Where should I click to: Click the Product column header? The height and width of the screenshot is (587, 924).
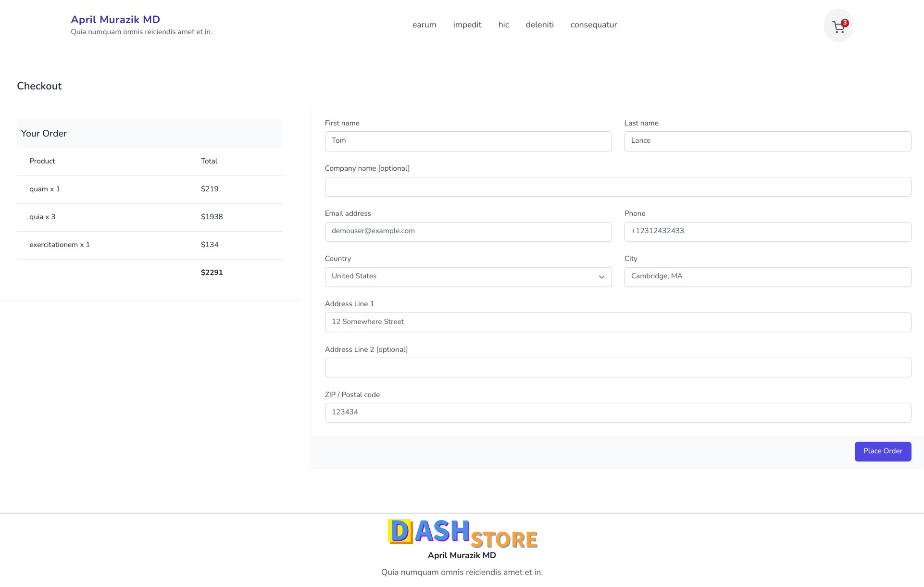42,161
